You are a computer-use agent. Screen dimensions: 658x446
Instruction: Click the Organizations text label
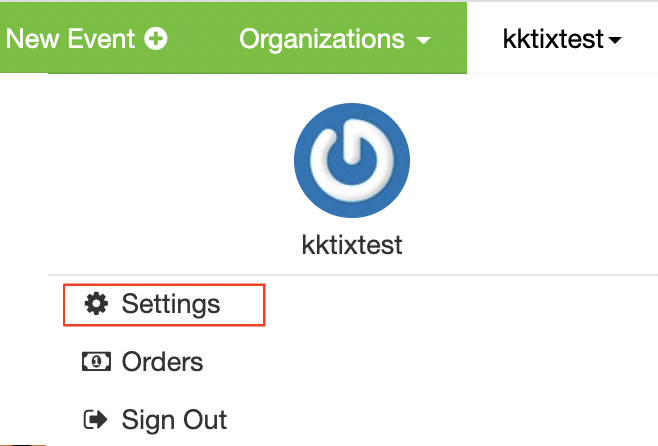[322, 39]
